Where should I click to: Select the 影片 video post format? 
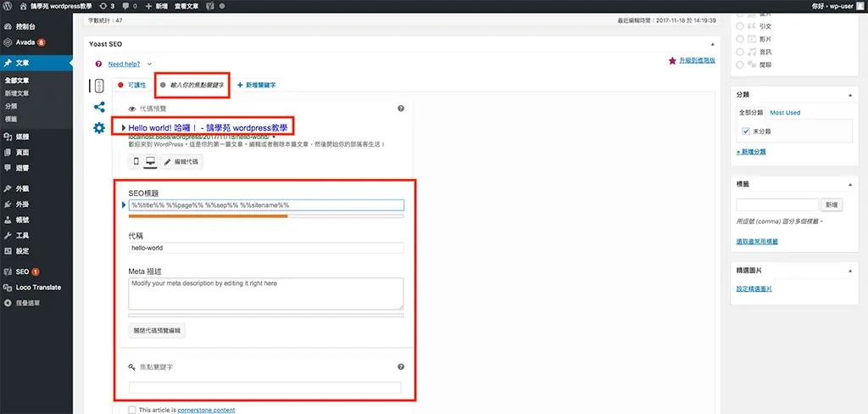pyautogui.click(x=740, y=39)
